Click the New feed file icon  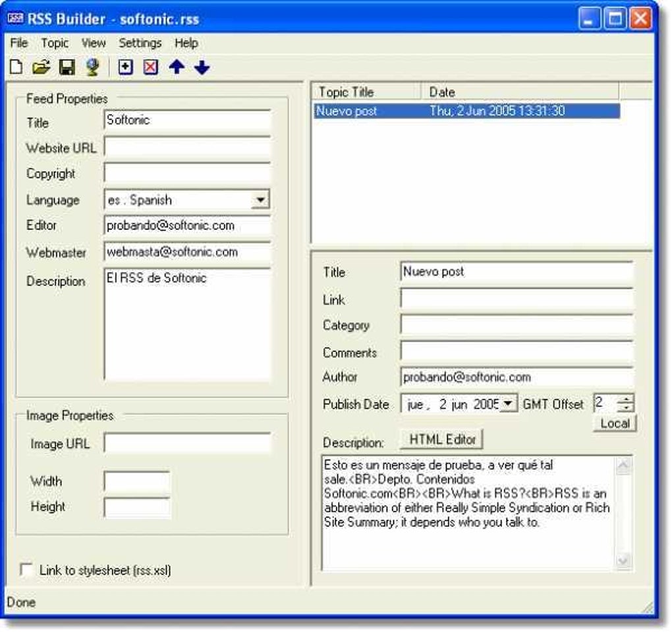[x=16, y=67]
